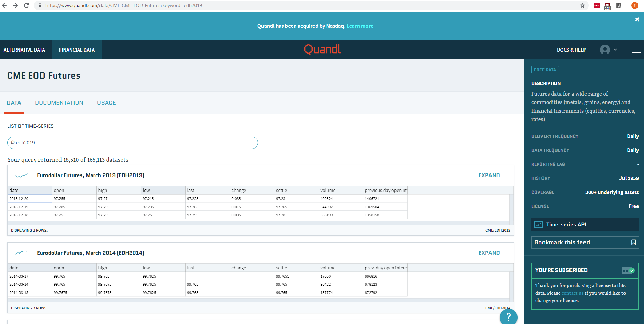644x324 pixels.
Task: Open the USAGE tab
Action: click(x=106, y=103)
